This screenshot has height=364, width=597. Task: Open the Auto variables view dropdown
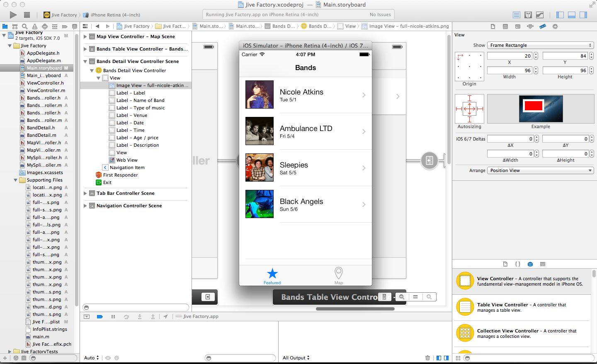coord(92,358)
